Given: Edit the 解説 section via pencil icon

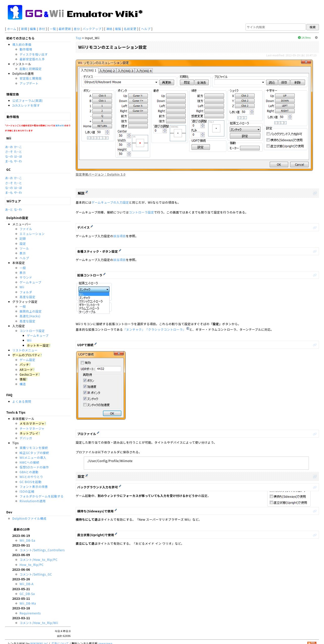Looking at the screenshot, I should [87, 192].
